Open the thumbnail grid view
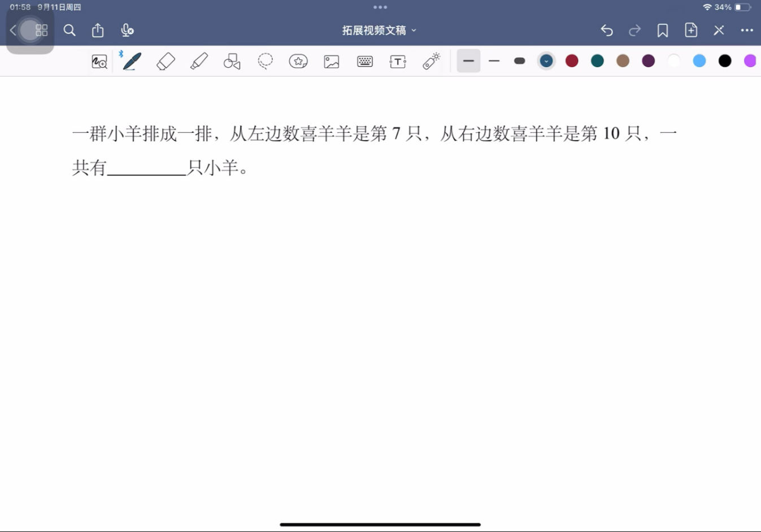This screenshot has height=532, width=761. point(41,30)
